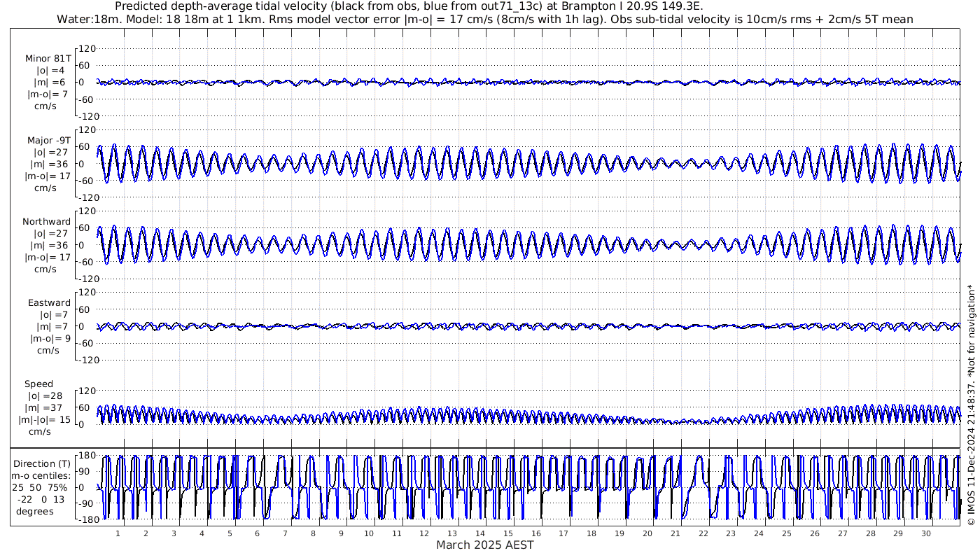Image resolution: width=980 pixels, height=560 pixels.
Task: Click the '120' tick on Speed panel axis
Action: pyautogui.click(x=87, y=391)
